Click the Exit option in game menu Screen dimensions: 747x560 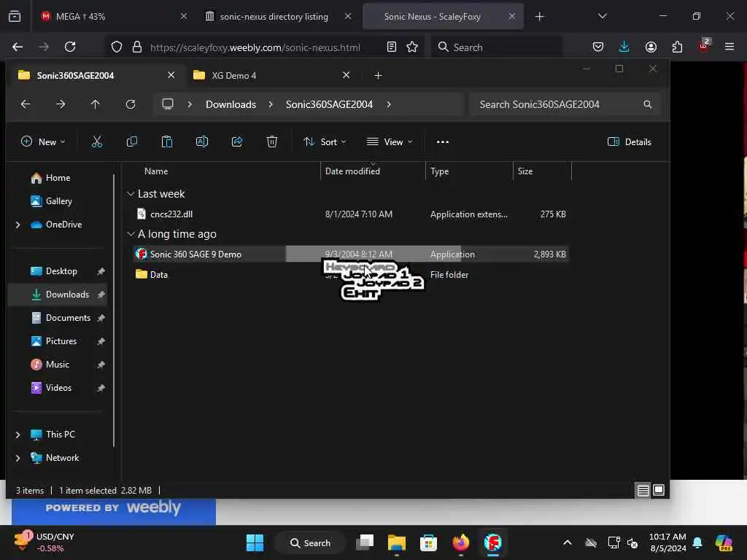pos(360,293)
